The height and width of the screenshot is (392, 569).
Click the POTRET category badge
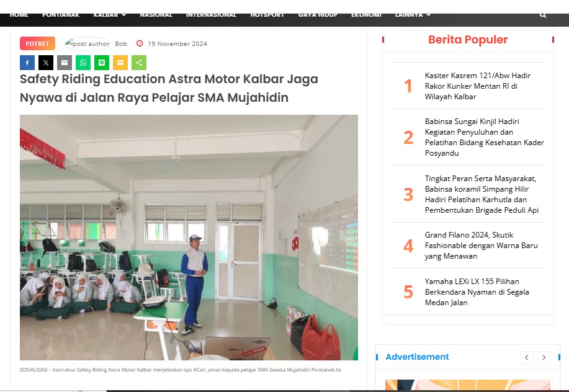tap(37, 43)
